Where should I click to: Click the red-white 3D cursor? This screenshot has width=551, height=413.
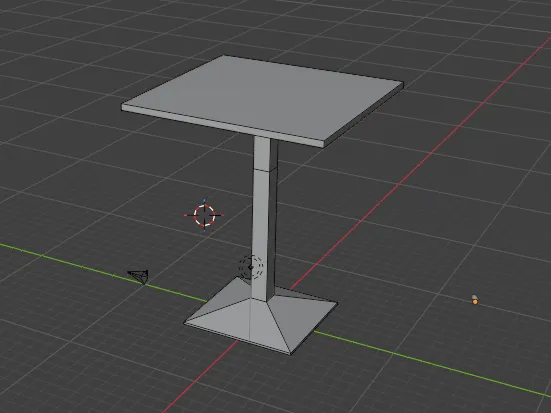(204, 215)
